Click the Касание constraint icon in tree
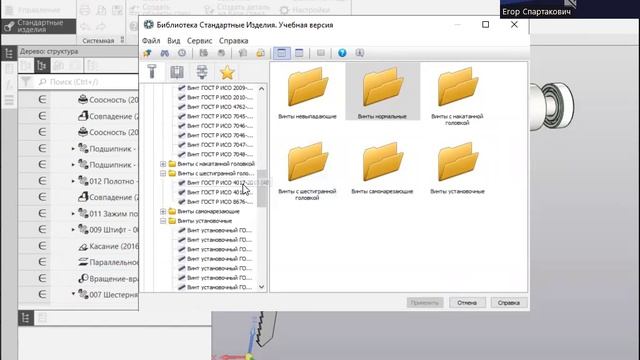 (x=83, y=246)
